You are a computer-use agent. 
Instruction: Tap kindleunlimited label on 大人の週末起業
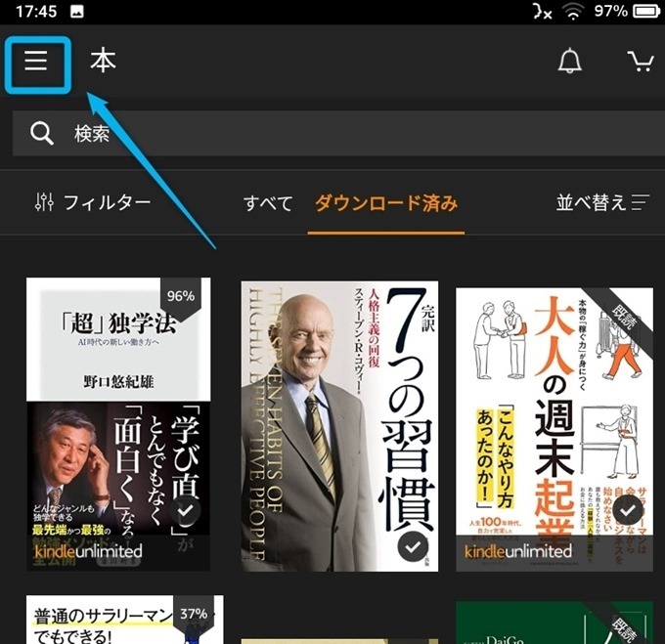coord(518,551)
